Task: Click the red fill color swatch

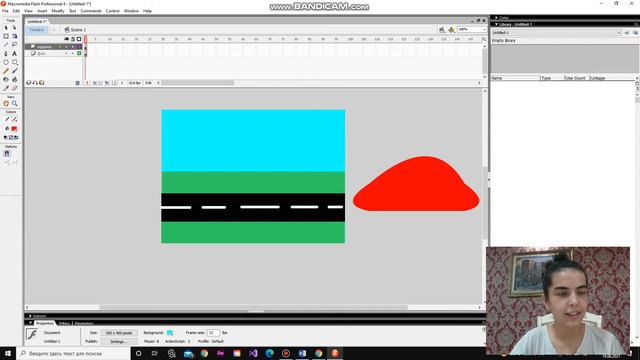Action: 14,129
